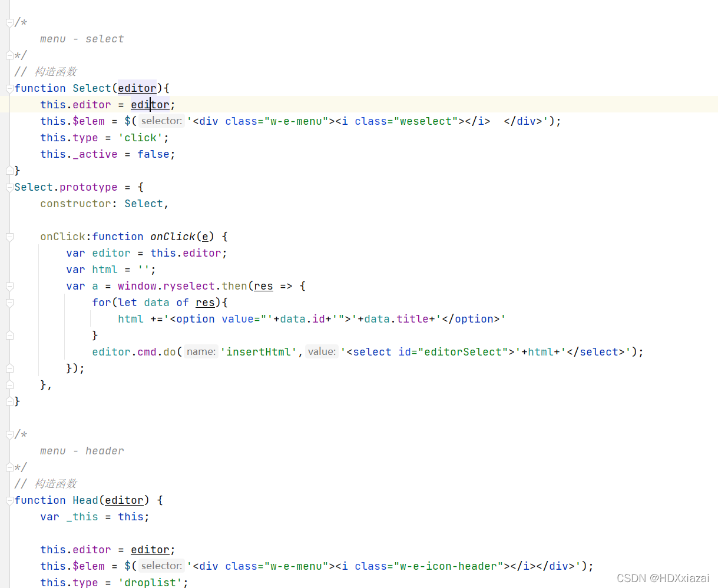
Task: Collapse the Select.prototype object block
Action: click(8, 187)
